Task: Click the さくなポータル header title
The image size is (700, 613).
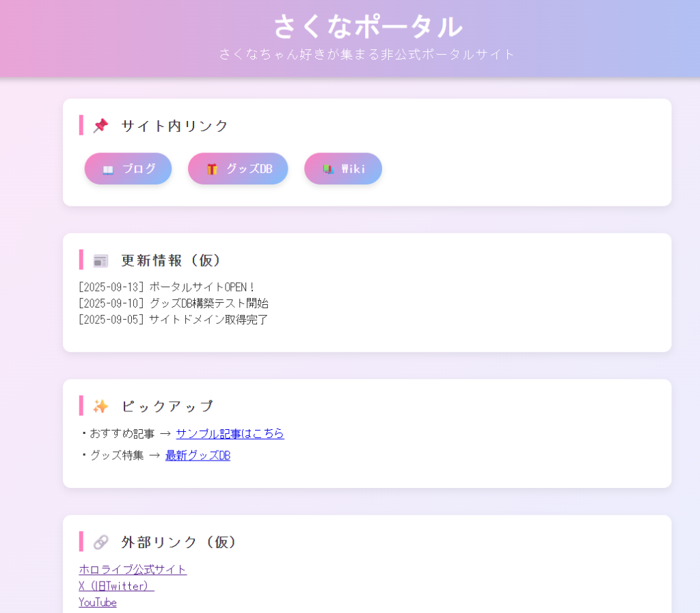Action: 368,27
